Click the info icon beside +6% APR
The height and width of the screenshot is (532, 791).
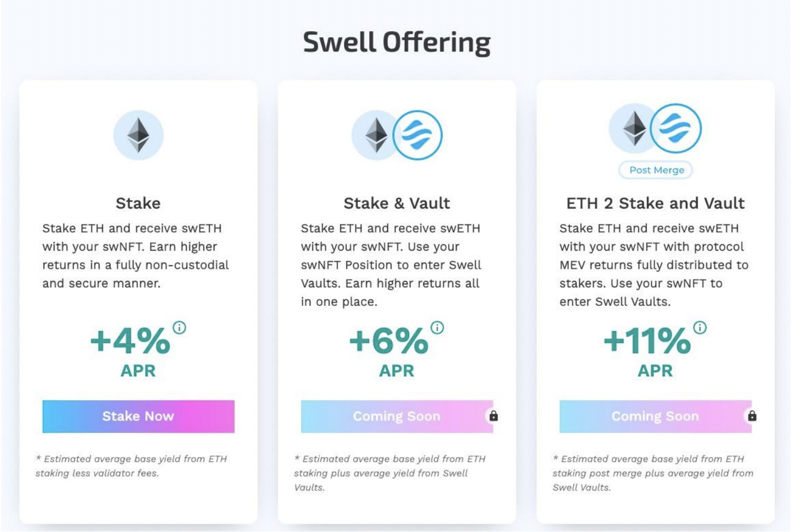tap(437, 328)
